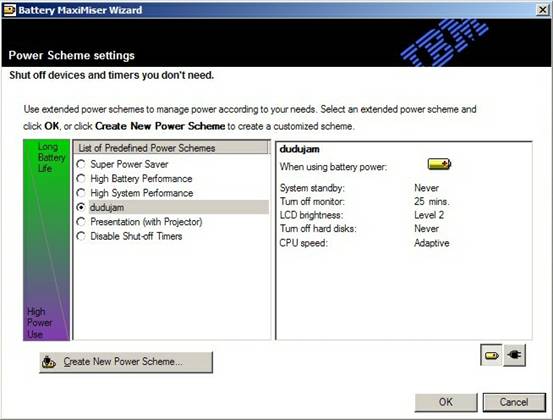Viewport: 553px width, 420px height.
Task: Click the IBM logo in header
Action: 444,43
